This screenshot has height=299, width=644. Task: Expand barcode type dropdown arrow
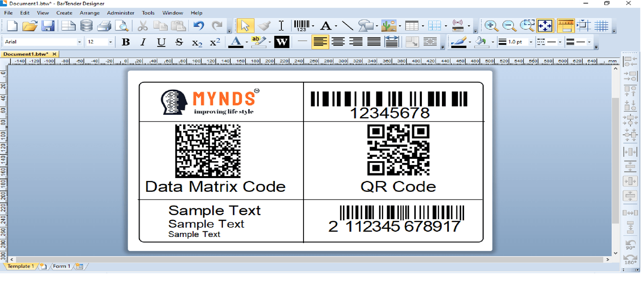(x=313, y=27)
